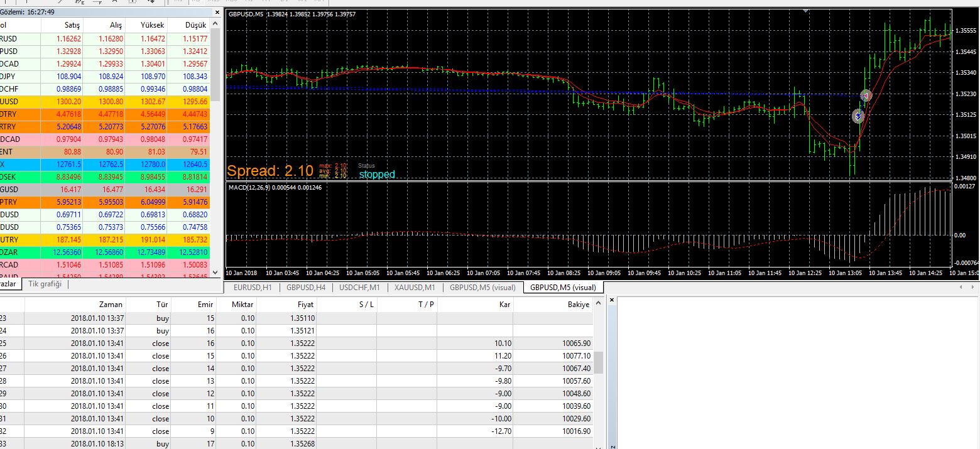Image resolution: width=980 pixels, height=449 pixels.
Task: Click the Bakiye column header
Action: [x=553, y=305]
